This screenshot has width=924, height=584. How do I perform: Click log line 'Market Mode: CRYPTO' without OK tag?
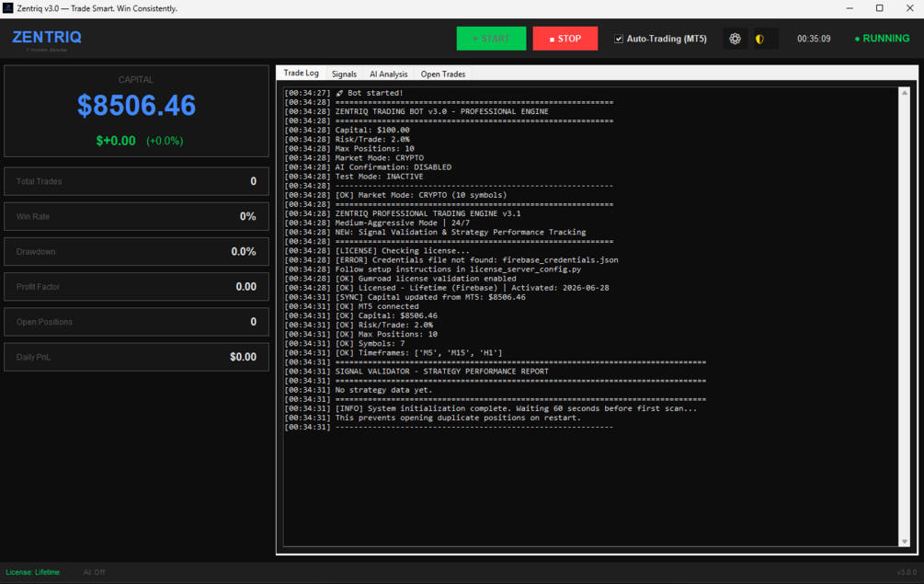pos(354,158)
